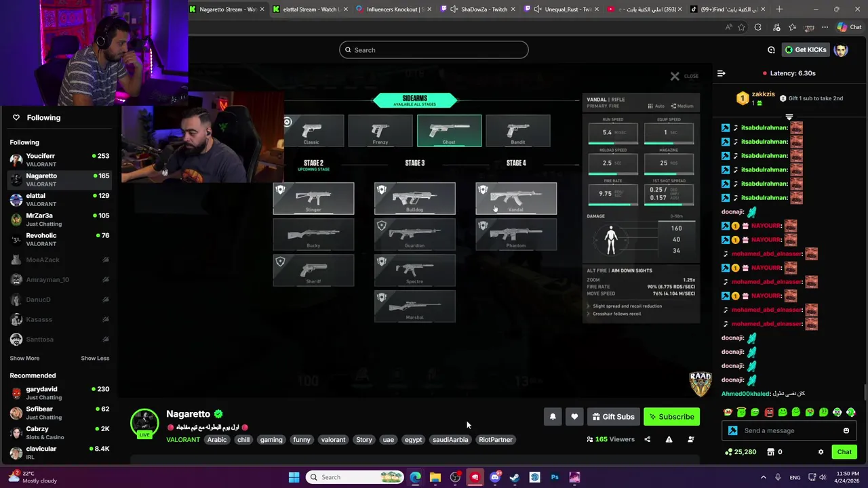
Task: Switch to Influencers Knockout tab
Action: 393,9
